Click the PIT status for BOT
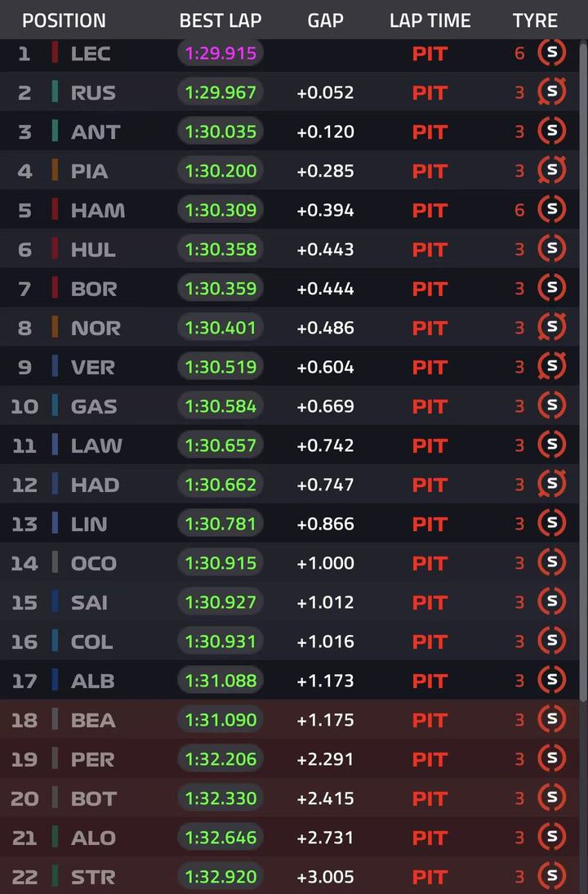The image size is (588, 894). (430, 798)
